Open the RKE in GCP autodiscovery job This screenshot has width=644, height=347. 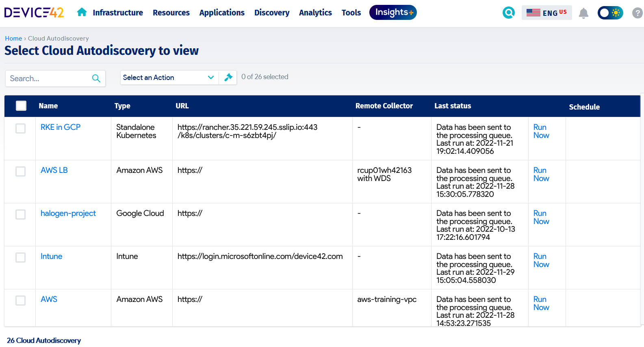point(61,127)
